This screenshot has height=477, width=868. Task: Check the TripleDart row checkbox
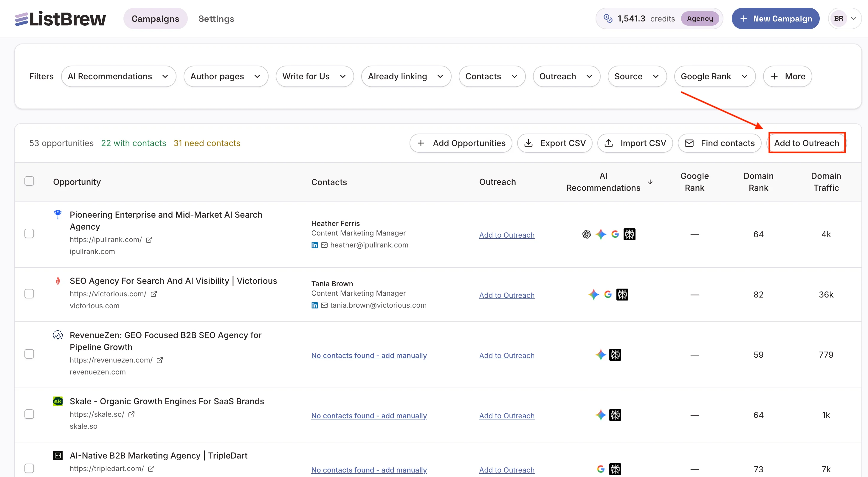[x=29, y=469]
